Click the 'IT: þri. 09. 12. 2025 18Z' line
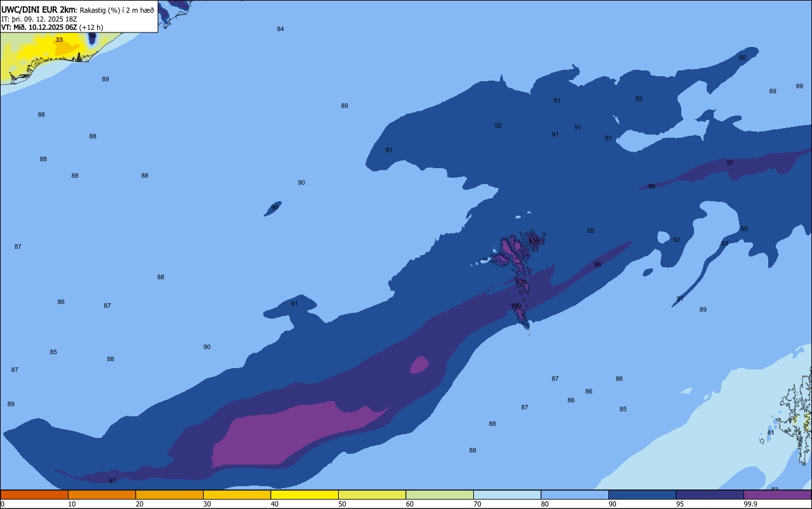Image resolution: width=812 pixels, height=509 pixels. (38, 19)
